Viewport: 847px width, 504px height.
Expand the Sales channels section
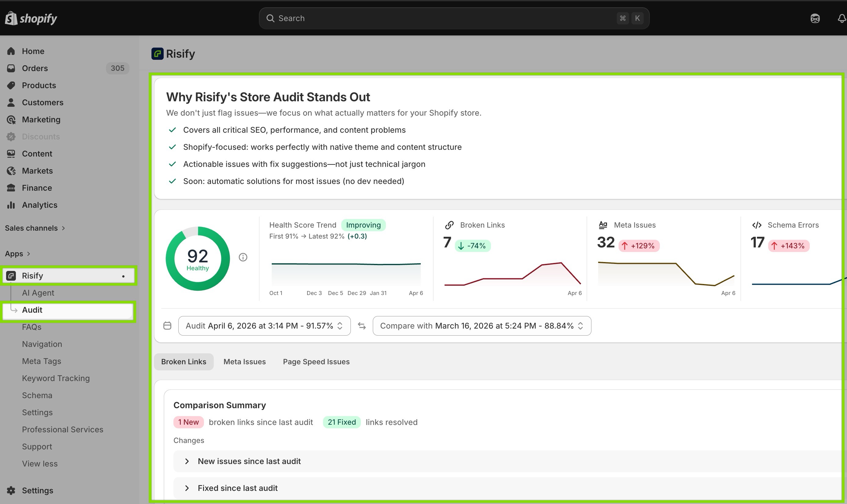(x=35, y=228)
